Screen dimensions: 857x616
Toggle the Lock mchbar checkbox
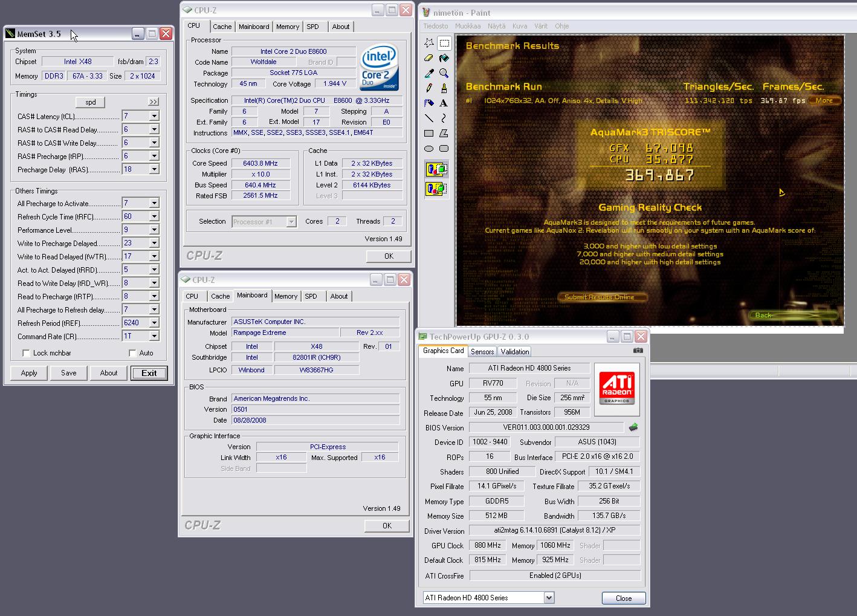pos(26,353)
